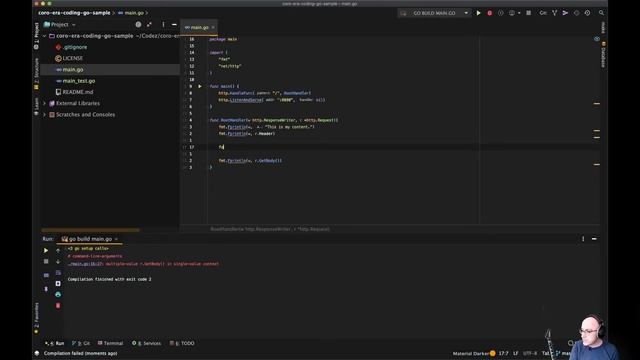Start the red Debug bug button
The image size is (640, 360).
489,13
